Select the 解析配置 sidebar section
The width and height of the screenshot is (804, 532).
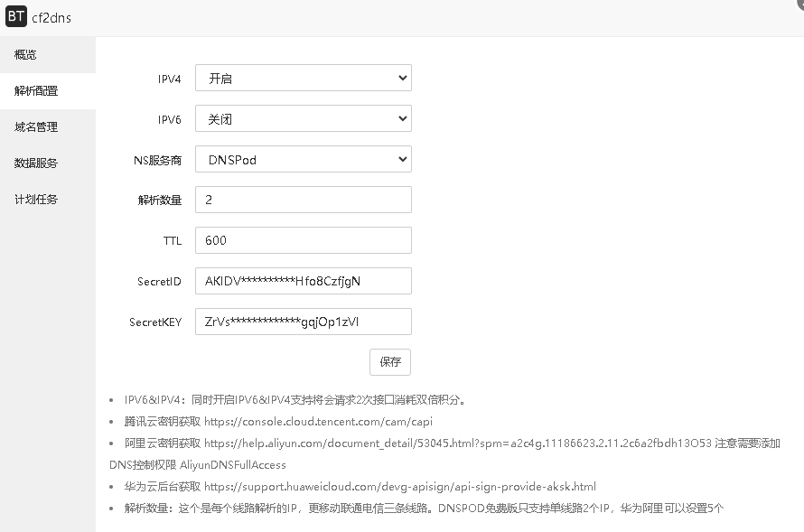35,90
